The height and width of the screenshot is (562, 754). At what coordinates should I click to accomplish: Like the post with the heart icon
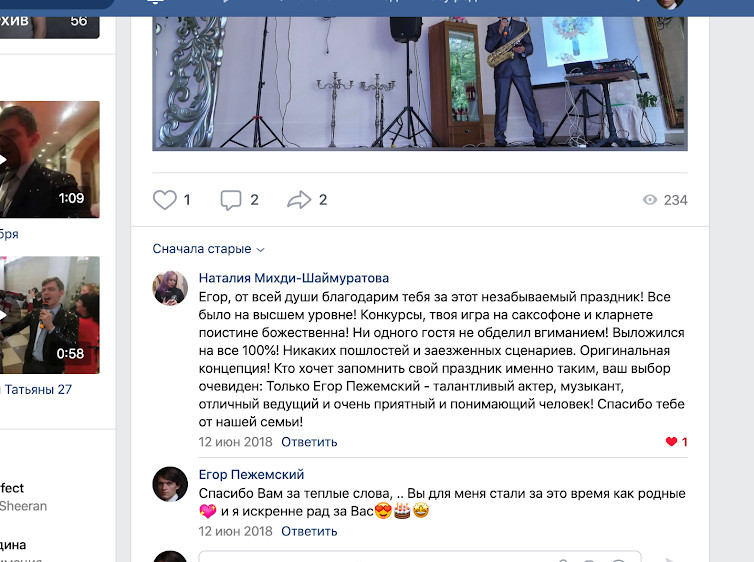[x=164, y=200]
